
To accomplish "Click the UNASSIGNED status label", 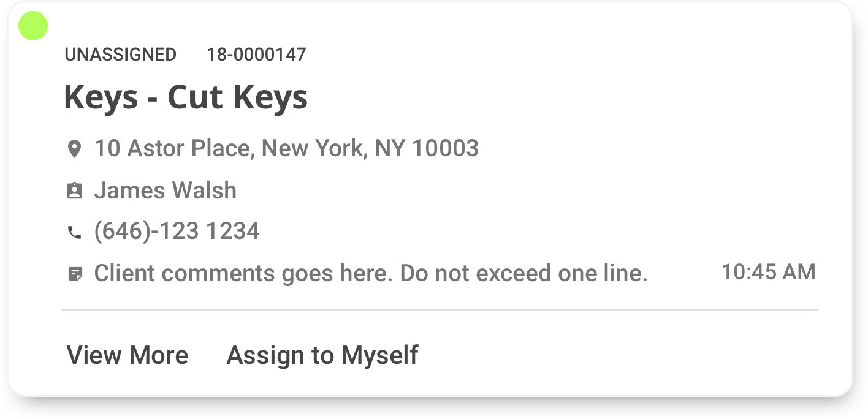I will 121,55.
